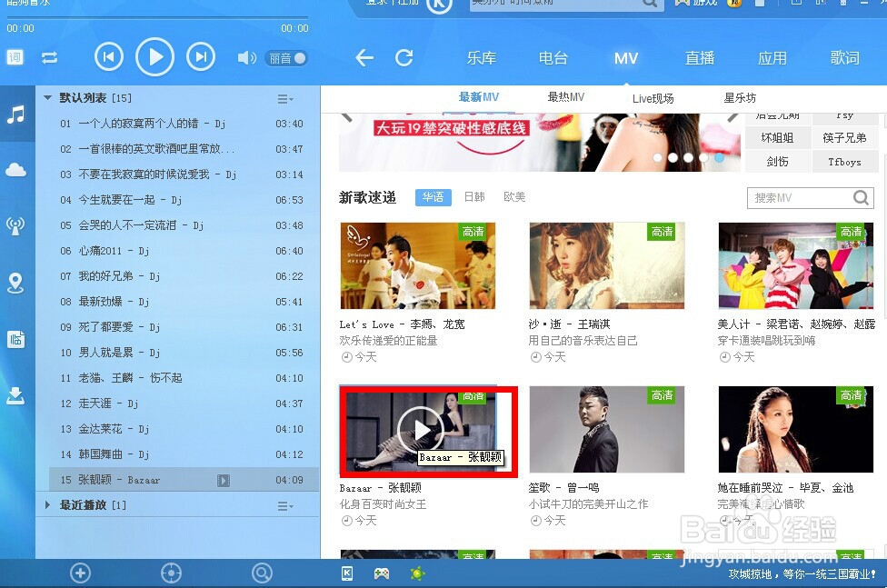The width and height of the screenshot is (887, 588).
Task: Play the Bazaar 张靓颖 MV thumbnail
Action: (420, 430)
